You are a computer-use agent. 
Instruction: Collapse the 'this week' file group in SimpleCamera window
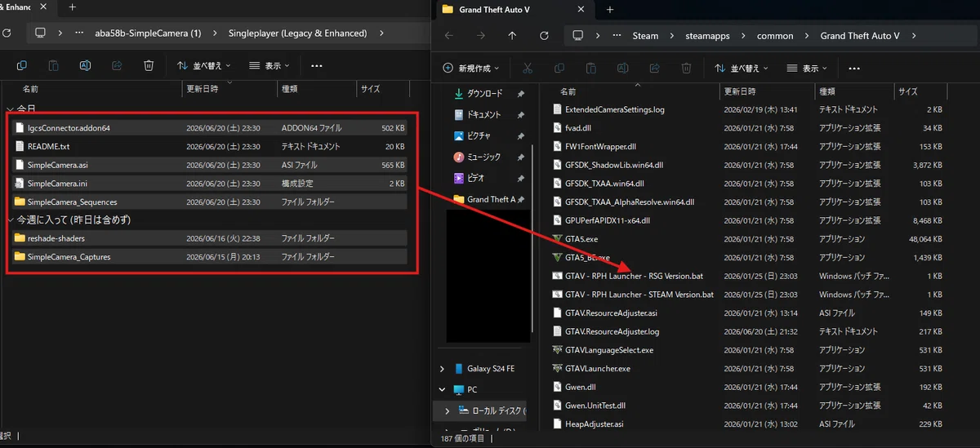click(x=10, y=220)
